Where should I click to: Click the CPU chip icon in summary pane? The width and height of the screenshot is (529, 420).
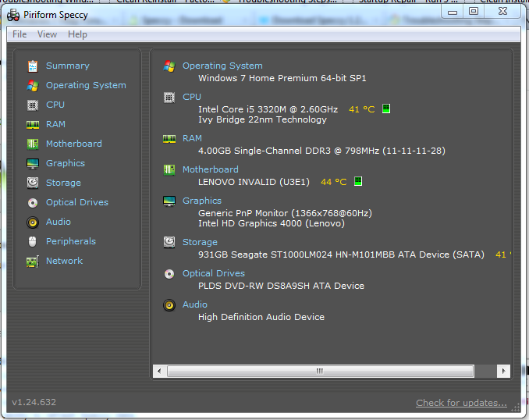(169, 98)
